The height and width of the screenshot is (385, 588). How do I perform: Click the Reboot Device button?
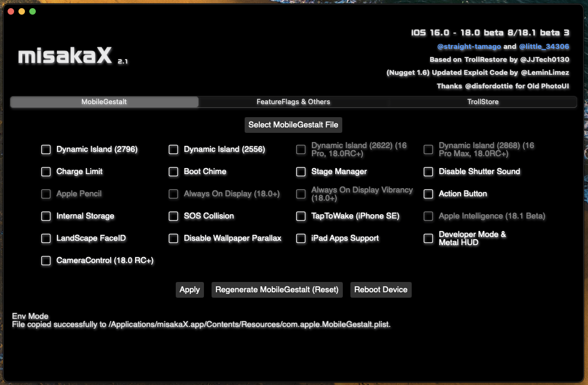click(x=381, y=290)
